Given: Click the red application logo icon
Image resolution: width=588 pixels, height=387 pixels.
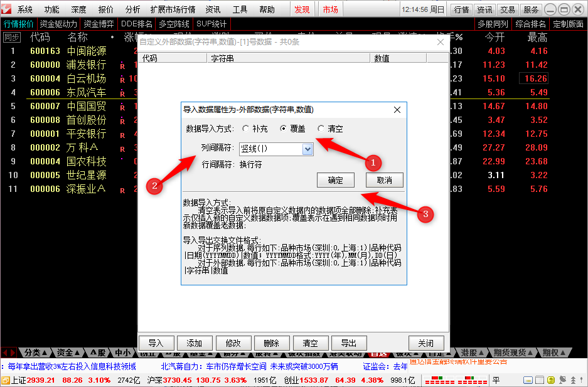Looking at the screenshot, I should pos(6,9).
